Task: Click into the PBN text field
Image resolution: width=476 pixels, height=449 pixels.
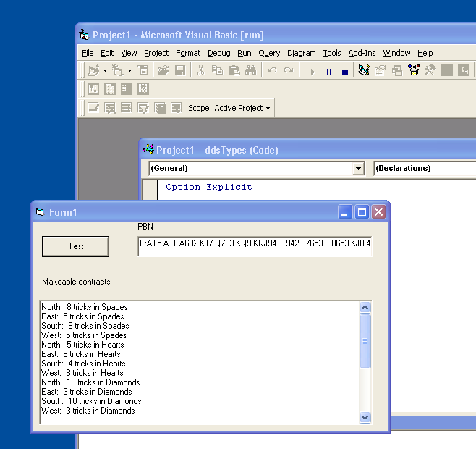Action: (x=255, y=246)
